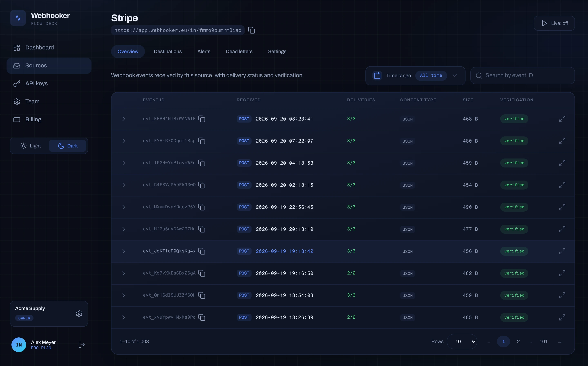Switch theme to Light

coord(30,146)
